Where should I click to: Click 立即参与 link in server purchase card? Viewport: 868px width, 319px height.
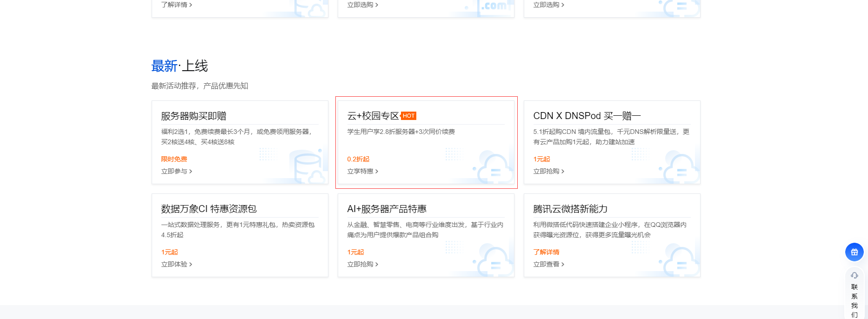(x=177, y=171)
